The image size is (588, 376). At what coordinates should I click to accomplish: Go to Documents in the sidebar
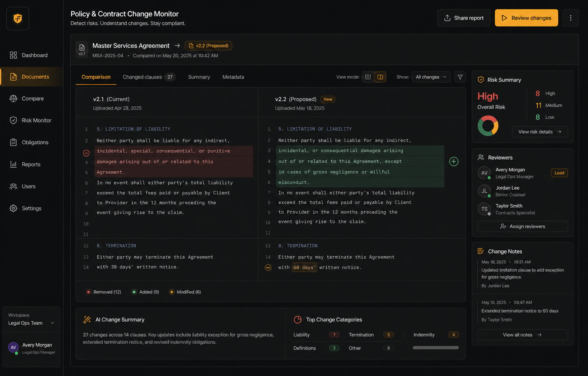(31, 77)
